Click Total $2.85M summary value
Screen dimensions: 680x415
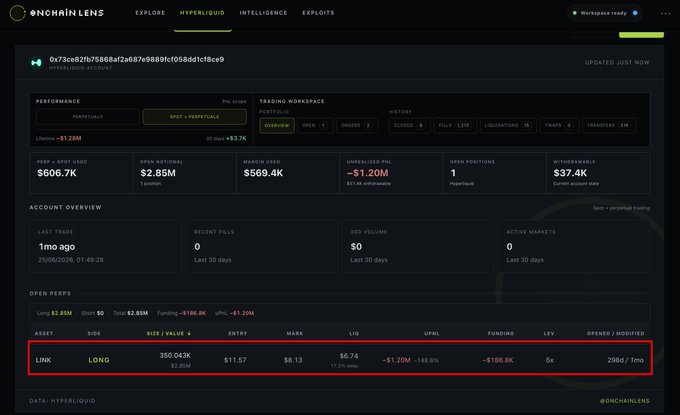click(137, 313)
